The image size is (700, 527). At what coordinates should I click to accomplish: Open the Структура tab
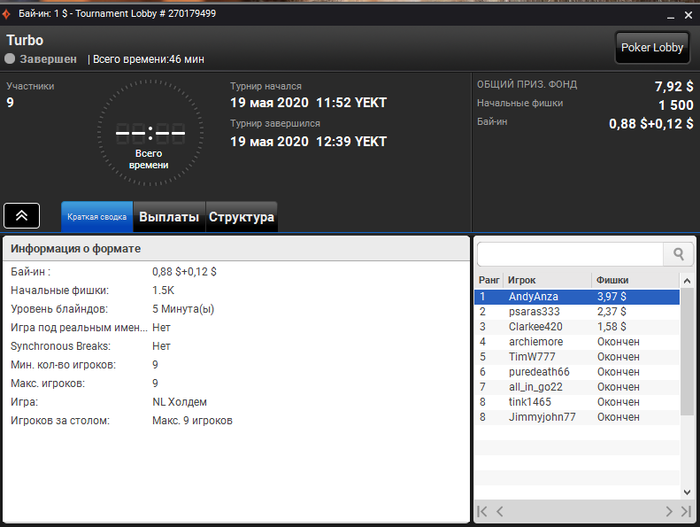(242, 217)
